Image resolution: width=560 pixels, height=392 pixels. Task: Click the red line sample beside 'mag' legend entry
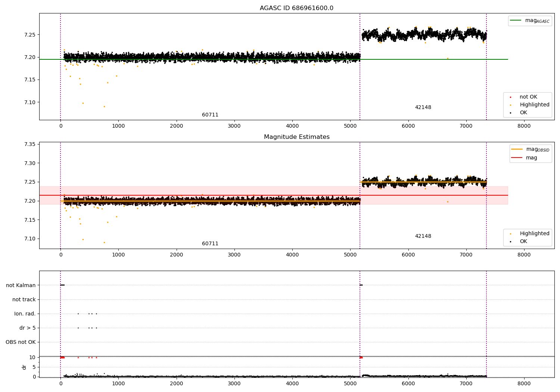click(517, 158)
